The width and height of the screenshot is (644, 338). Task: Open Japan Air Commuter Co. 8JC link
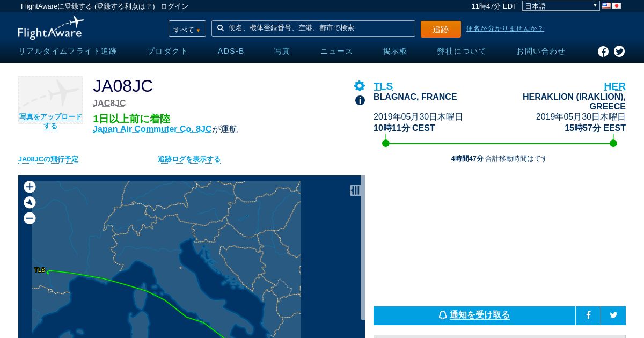click(x=152, y=129)
